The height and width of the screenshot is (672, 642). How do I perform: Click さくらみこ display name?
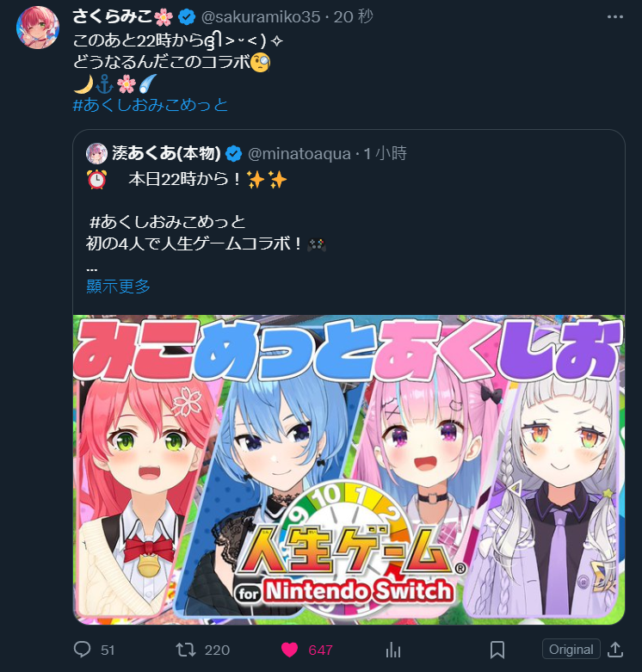click(x=112, y=16)
